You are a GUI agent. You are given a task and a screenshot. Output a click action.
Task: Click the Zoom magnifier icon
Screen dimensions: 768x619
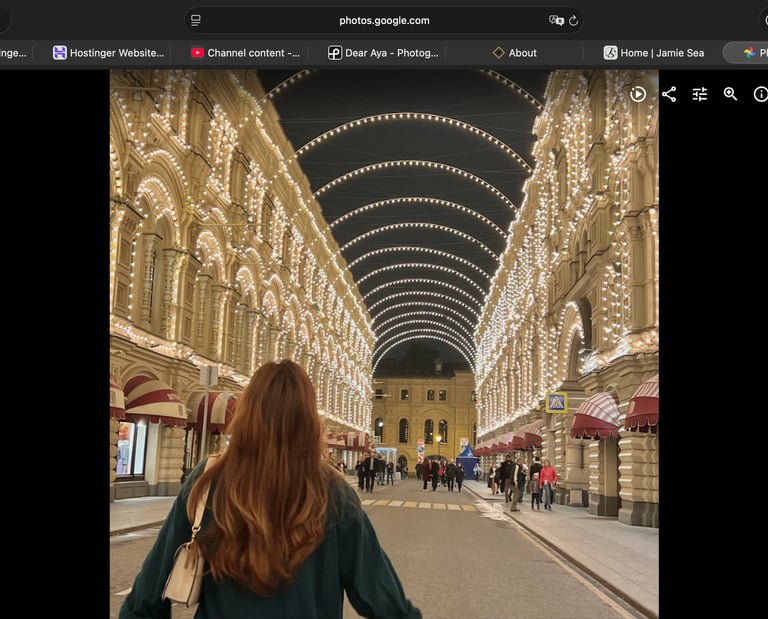tap(730, 94)
